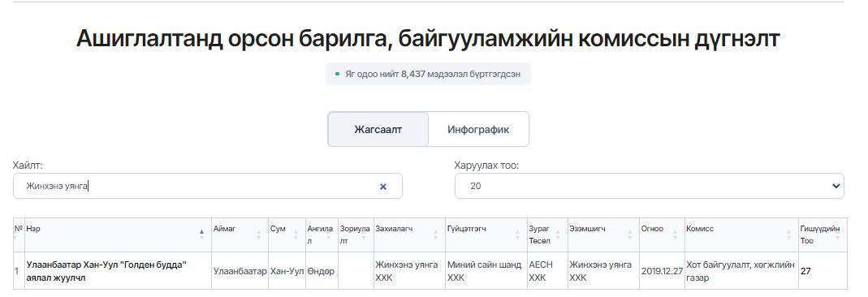This screenshot has height=297, width=868.
Task: Sort by Гүйцэтгэгч column arrows
Action: click(517, 235)
